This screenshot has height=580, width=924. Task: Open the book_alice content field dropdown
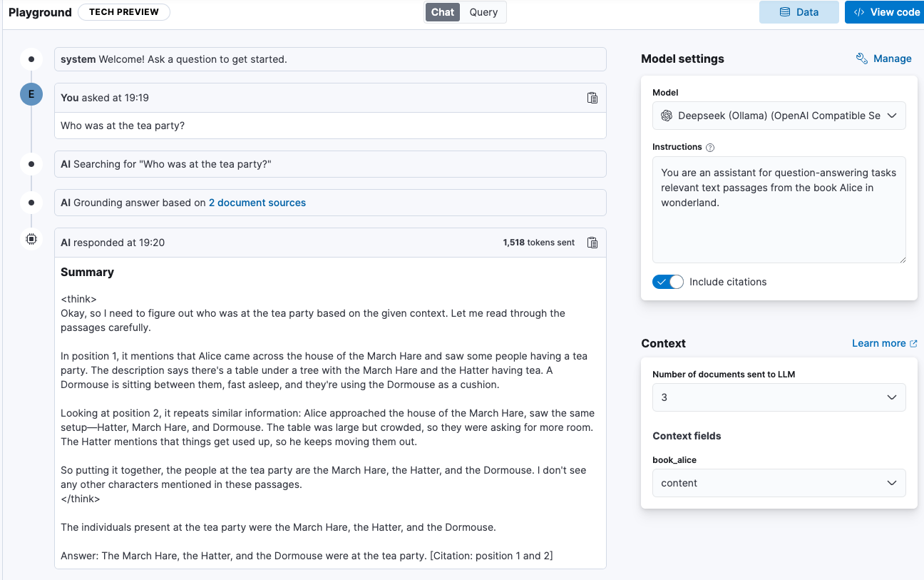coord(779,483)
